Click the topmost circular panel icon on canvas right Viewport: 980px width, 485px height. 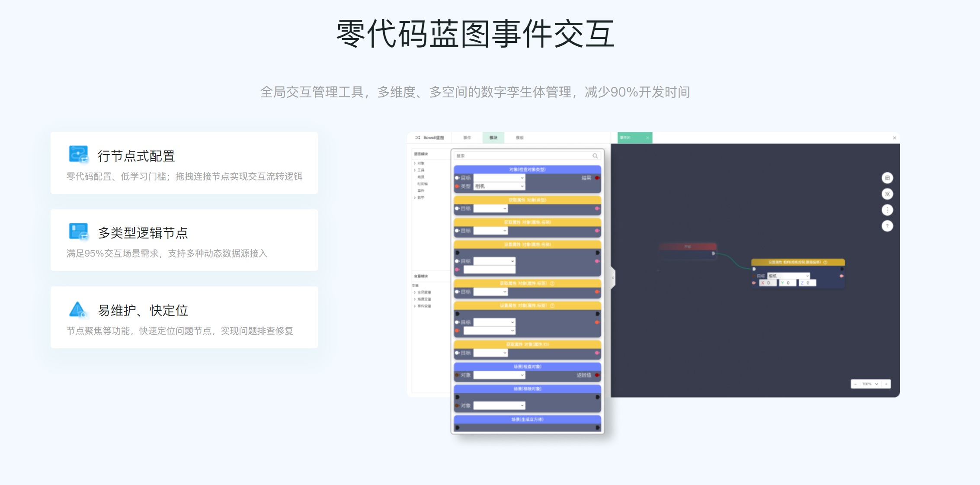[x=887, y=178]
